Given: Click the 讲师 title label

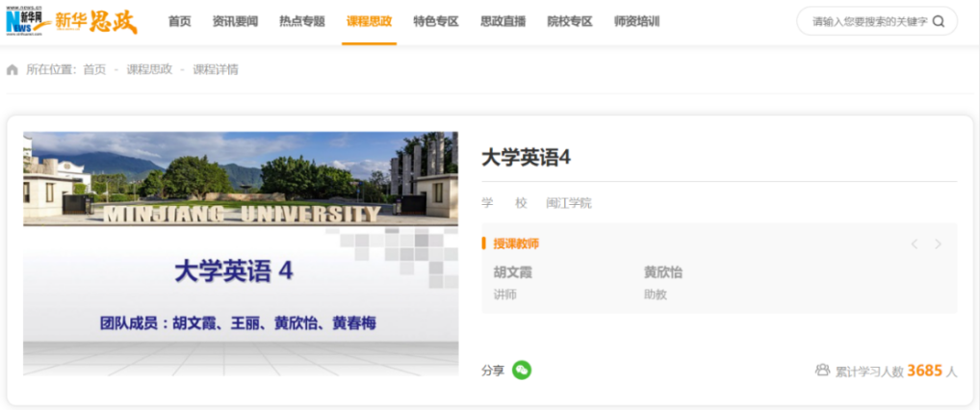Looking at the screenshot, I should [505, 295].
